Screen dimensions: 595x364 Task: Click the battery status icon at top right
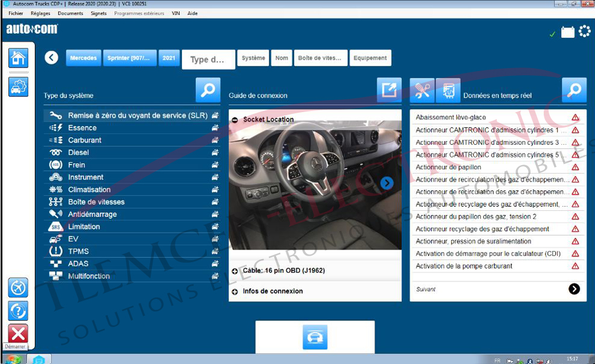[568, 32]
